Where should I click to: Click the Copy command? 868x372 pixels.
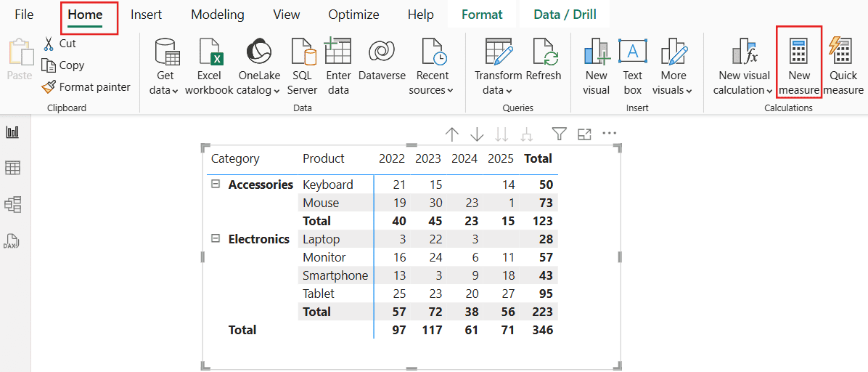(x=63, y=65)
